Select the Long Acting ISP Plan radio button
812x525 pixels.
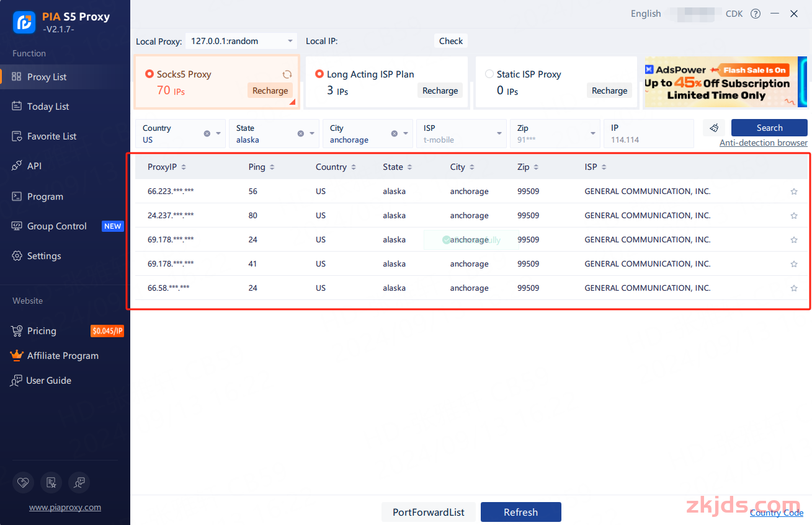tap(319, 74)
